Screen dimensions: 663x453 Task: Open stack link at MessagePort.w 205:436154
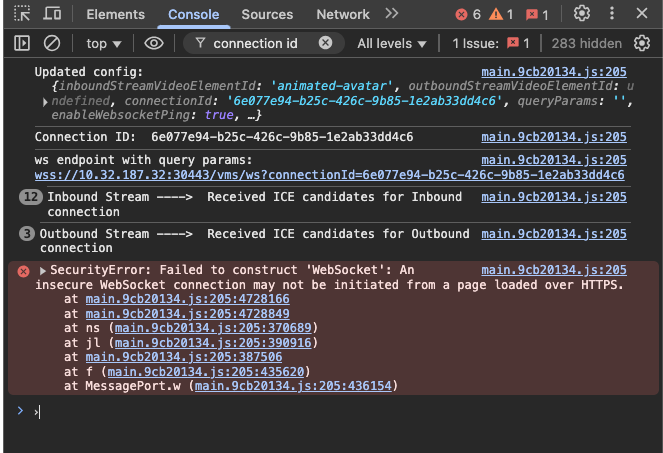point(293,386)
